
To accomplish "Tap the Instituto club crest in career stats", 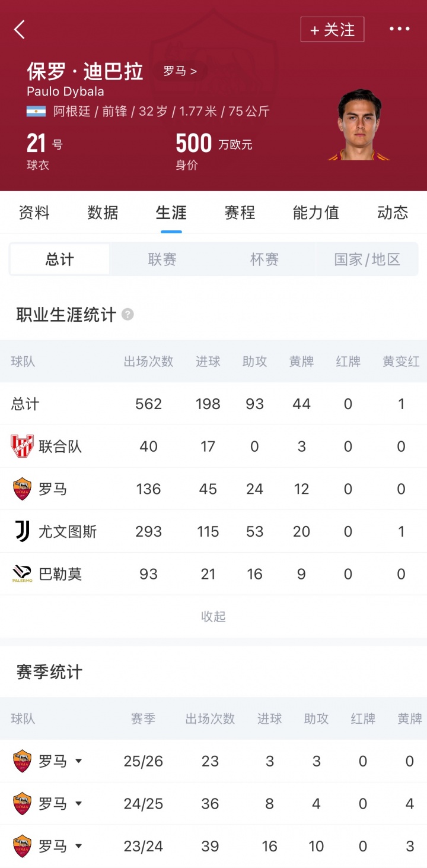I will click(x=23, y=446).
